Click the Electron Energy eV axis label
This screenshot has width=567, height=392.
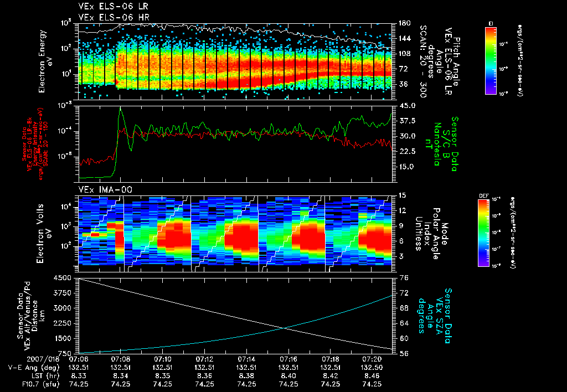[44, 61]
